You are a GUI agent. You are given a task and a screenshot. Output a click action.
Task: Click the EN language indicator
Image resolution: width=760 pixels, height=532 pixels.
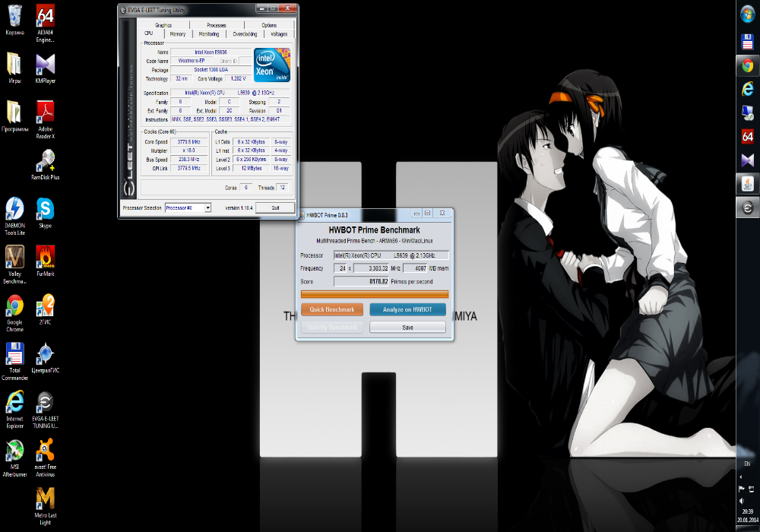click(747, 464)
